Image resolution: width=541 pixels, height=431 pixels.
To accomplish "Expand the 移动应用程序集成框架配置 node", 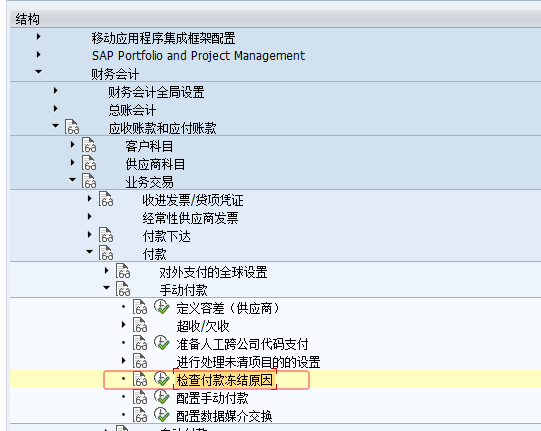I will (39, 37).
